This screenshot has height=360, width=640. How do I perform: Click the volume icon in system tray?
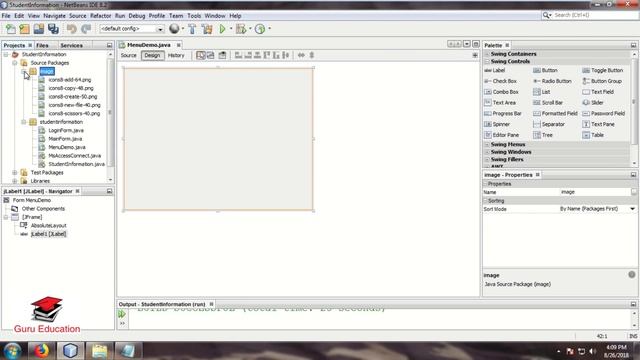coord(593,351)
